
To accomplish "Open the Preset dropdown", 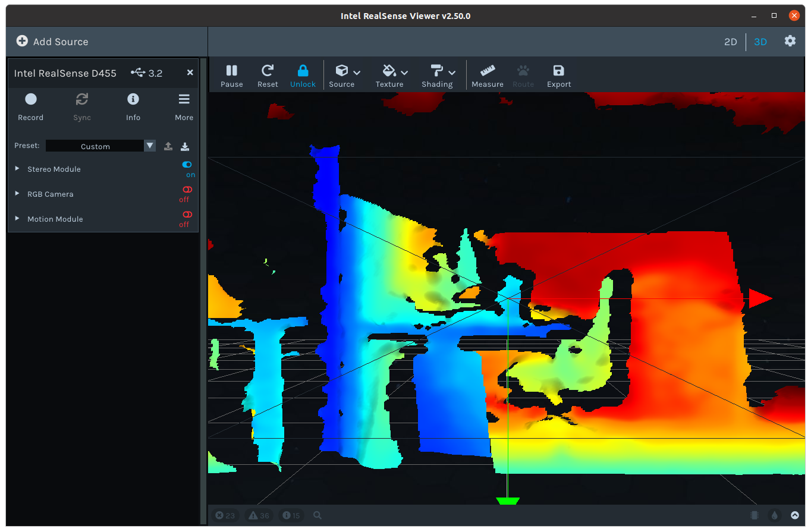I will 149,146.
